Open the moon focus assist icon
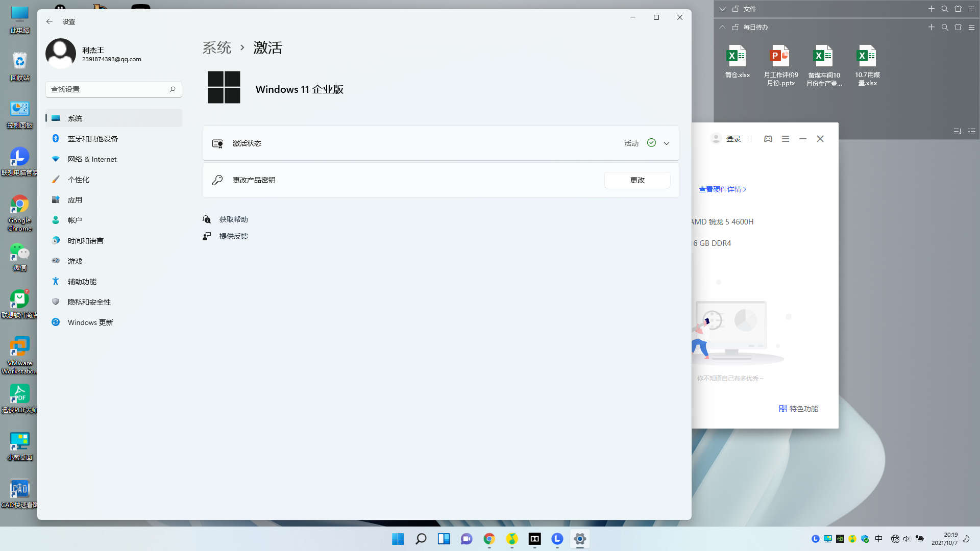 [x=966, y=539]
